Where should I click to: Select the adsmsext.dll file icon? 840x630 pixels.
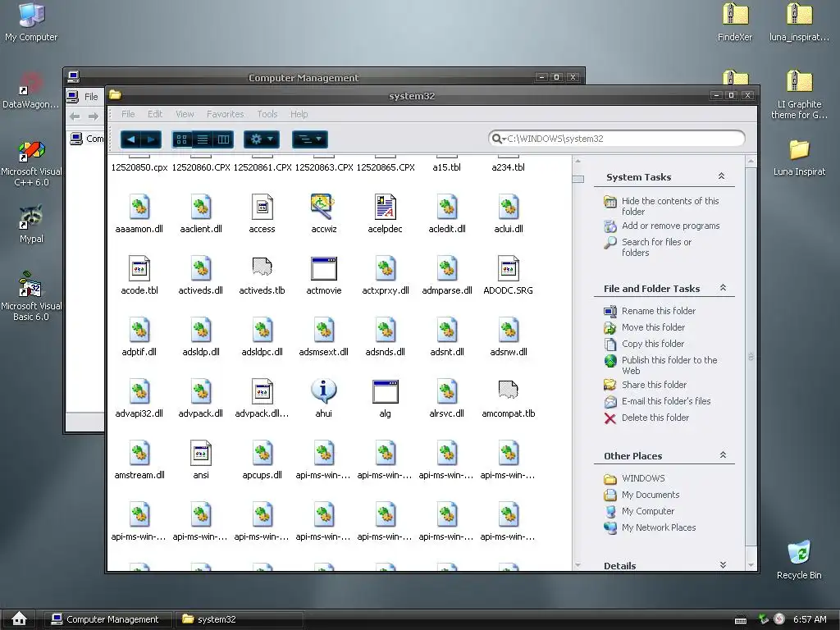pyautogui.click(x=323, y=331)
